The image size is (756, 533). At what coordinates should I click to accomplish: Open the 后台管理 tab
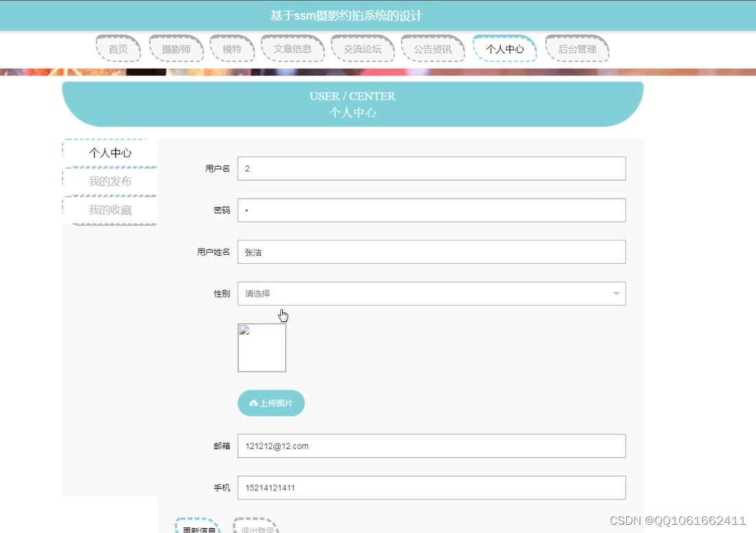[x=577, y=49]
